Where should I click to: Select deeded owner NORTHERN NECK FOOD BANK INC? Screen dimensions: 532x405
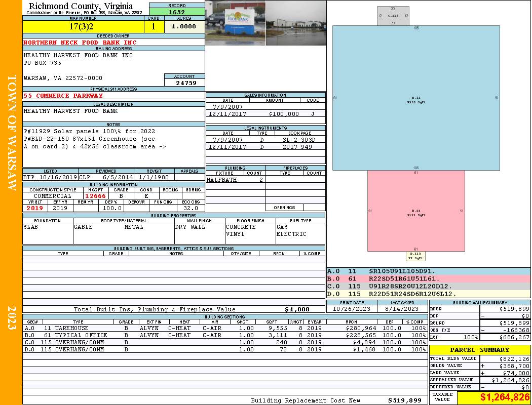[80, 43]
